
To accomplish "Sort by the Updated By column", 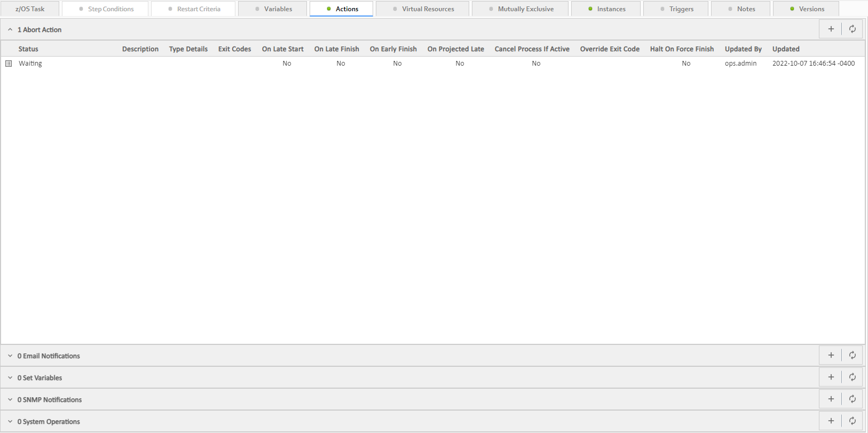I will [743, 49].
